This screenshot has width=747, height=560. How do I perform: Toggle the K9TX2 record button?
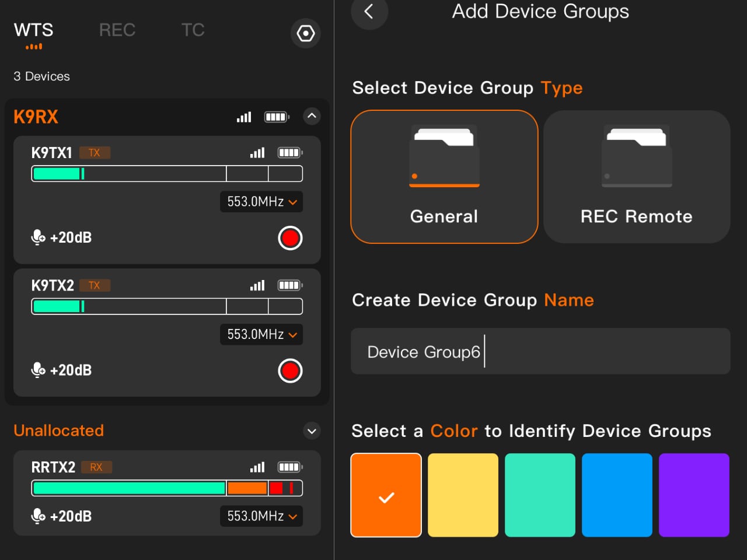290,370
